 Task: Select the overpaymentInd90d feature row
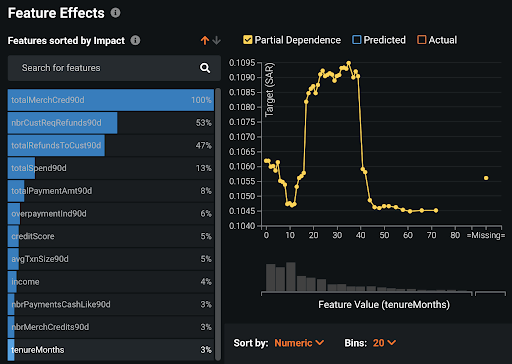pyautogui.click(x=111, y=213)
